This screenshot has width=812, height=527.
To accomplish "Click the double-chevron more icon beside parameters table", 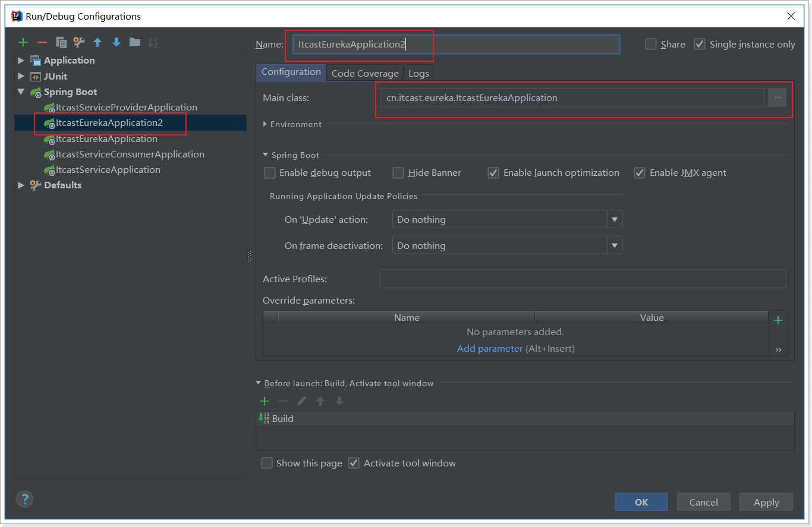I will 779,350.
